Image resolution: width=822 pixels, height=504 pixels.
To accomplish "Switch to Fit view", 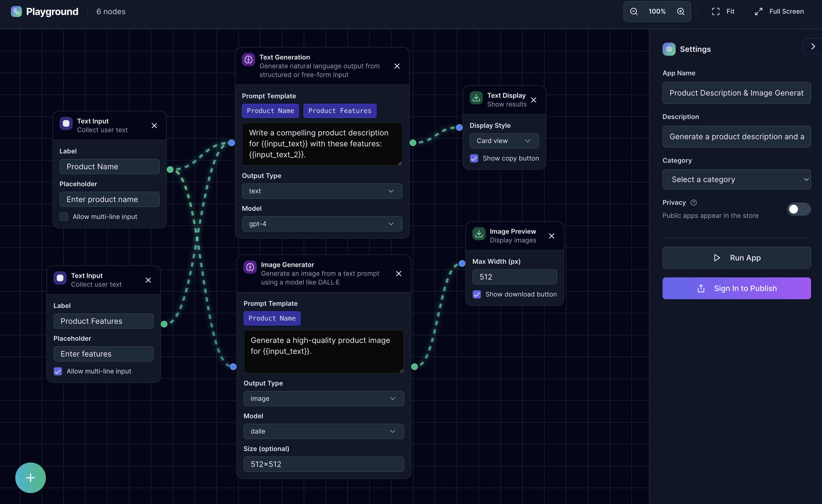I will point(723,11).
